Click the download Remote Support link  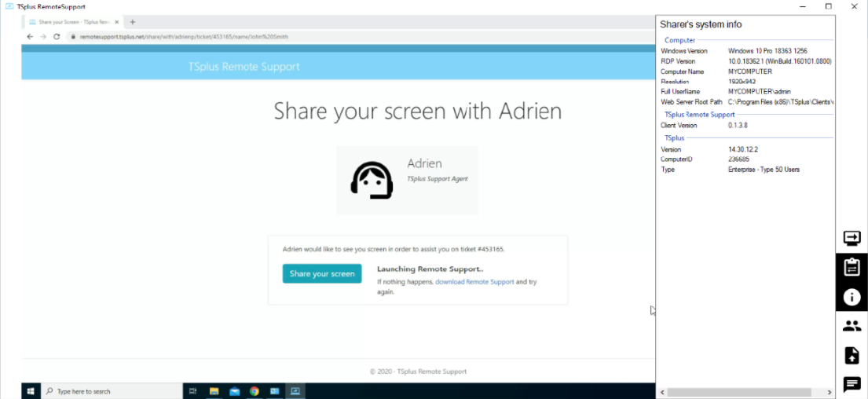[x=474, y=281]
